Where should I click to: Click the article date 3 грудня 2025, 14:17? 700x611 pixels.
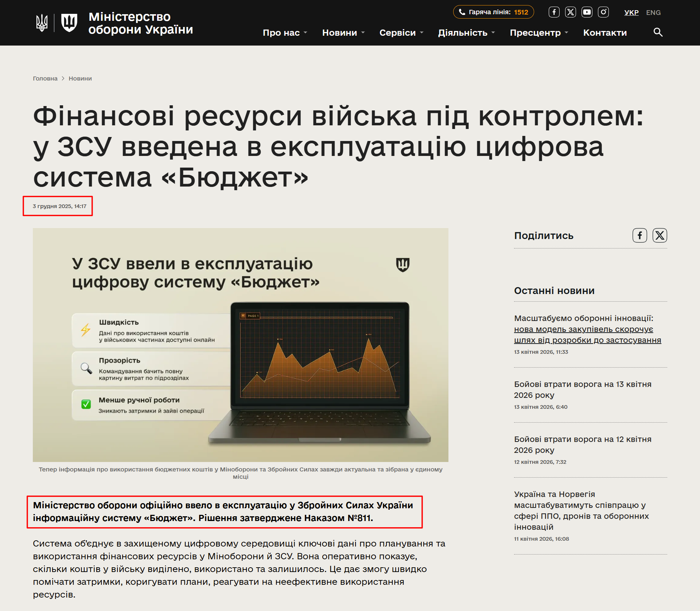tap(59, 206)
